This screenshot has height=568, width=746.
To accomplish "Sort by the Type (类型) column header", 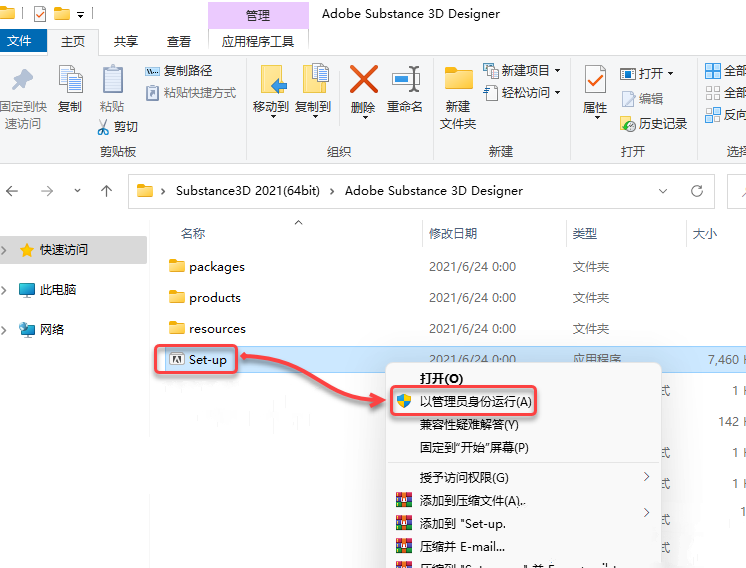I will tap(584, 234).
